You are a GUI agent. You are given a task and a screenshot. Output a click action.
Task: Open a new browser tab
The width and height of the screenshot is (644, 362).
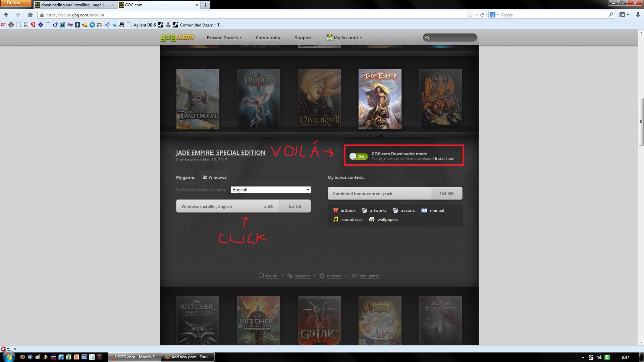(206, 5)
